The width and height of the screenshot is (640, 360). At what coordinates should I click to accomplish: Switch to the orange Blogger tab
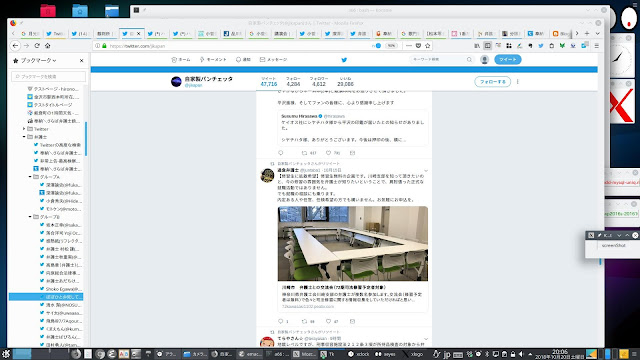(x=561, y=34)
